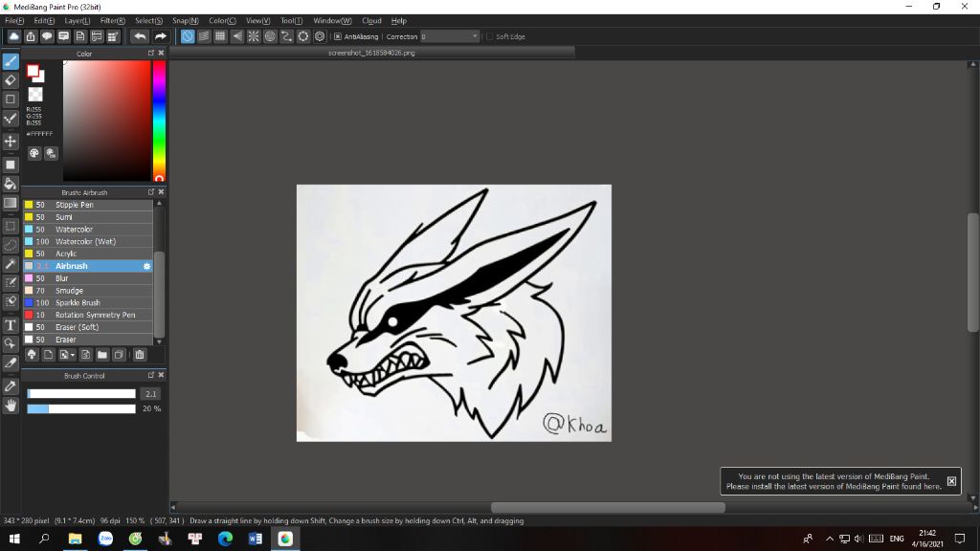Screen dimensions: 980x551
Task: Select the Move tool
Action: [x=11, y=141]
